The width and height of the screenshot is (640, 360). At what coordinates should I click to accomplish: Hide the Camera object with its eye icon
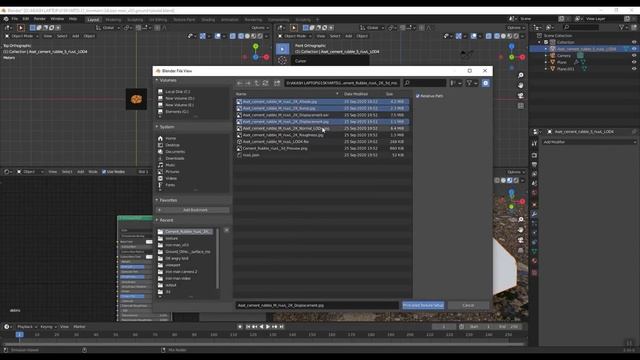tap(634, 56)
